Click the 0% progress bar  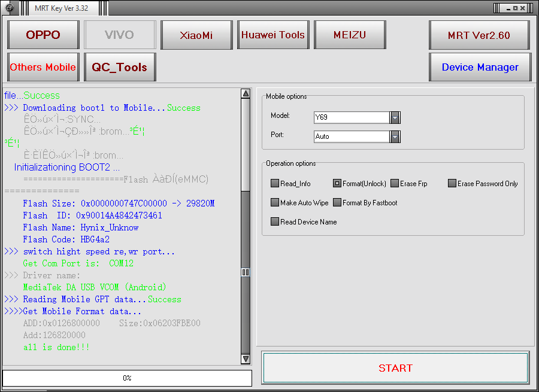point(127,378)
